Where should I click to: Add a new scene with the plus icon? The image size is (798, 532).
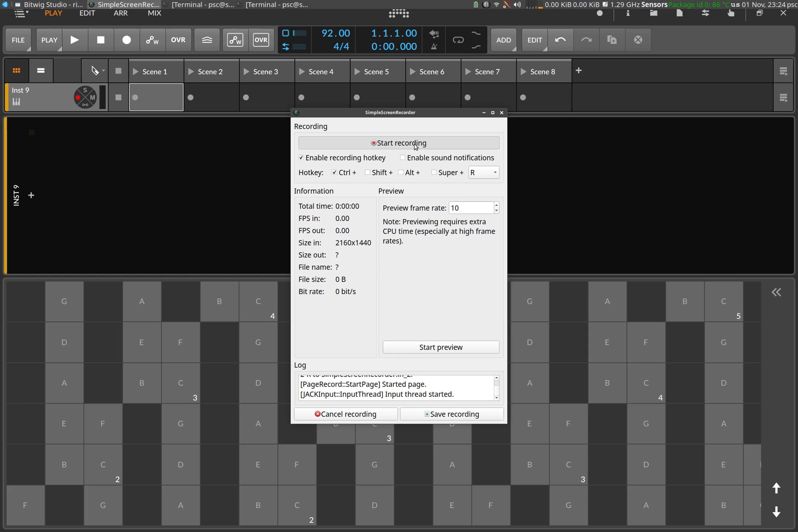tap(579, 70)
